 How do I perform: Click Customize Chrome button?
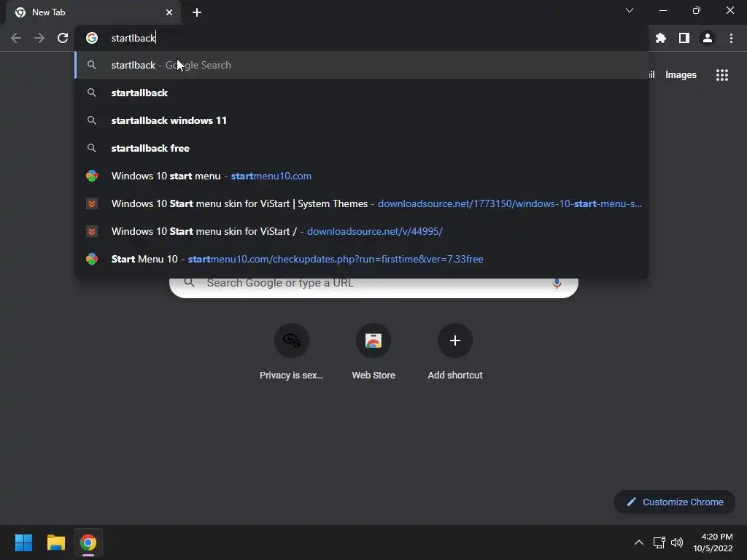[675, 502]
